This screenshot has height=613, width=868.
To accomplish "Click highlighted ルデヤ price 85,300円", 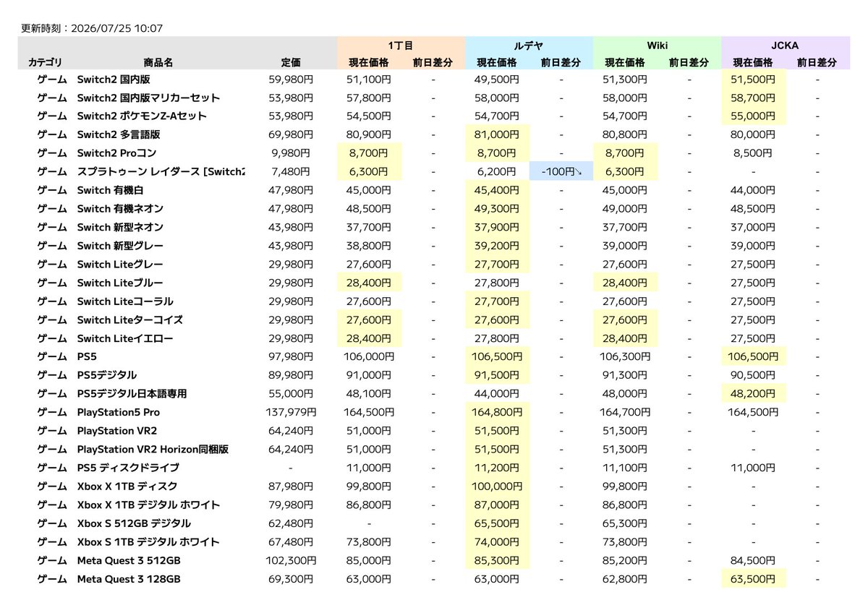I will [497, 560].
